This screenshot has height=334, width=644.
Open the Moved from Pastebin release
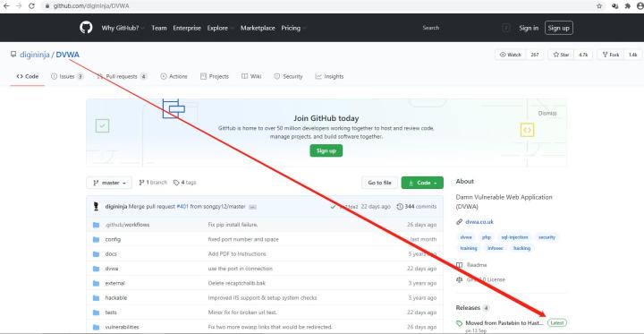504,323
